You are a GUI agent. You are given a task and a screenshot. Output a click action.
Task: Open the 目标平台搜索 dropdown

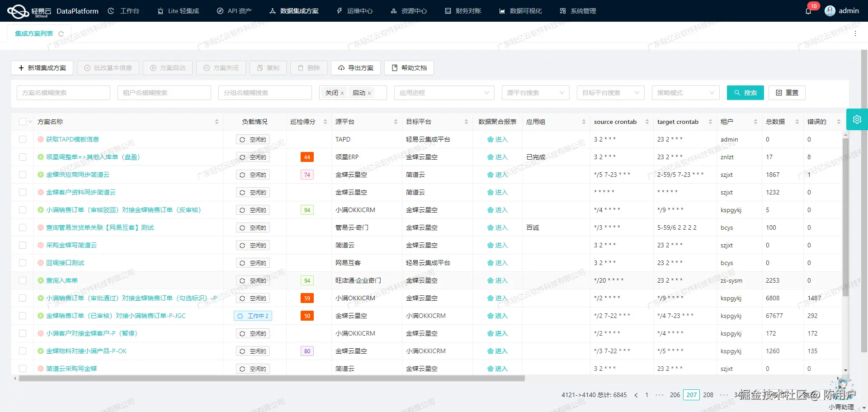coord(610,93)
